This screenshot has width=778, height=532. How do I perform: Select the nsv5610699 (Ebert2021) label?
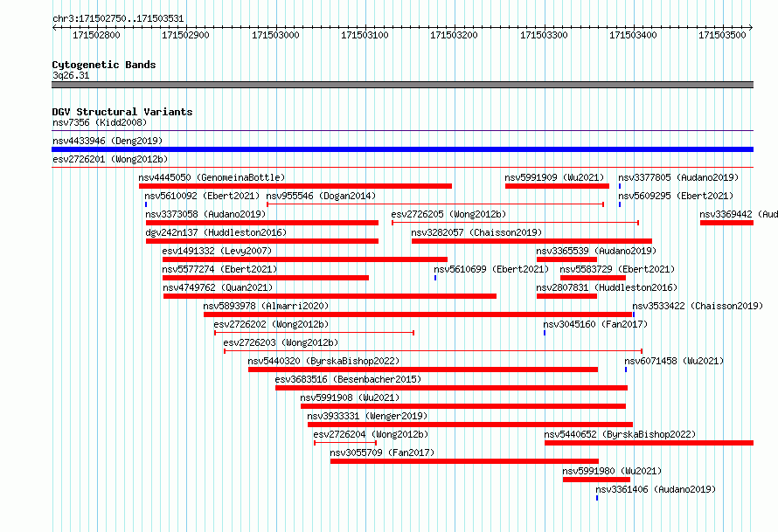[491, 269]
